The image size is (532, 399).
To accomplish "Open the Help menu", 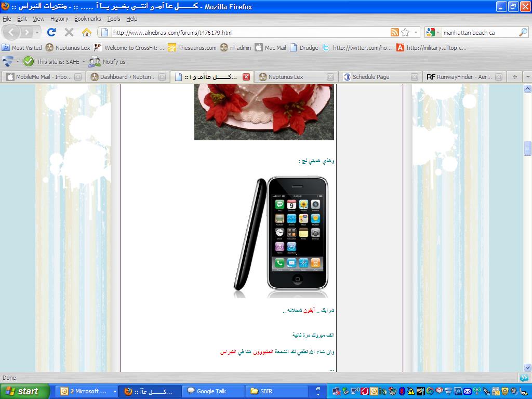I will 131,19.
